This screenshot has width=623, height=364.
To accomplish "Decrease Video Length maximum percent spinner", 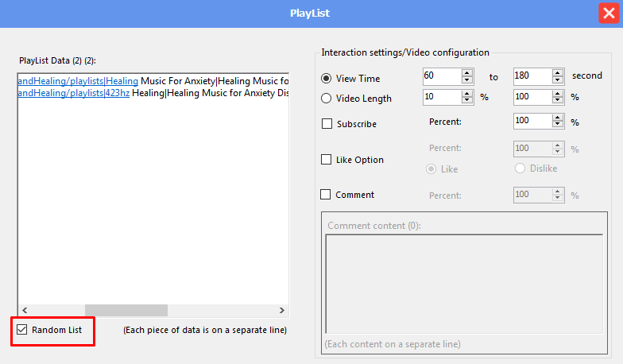I will [558, 100].
